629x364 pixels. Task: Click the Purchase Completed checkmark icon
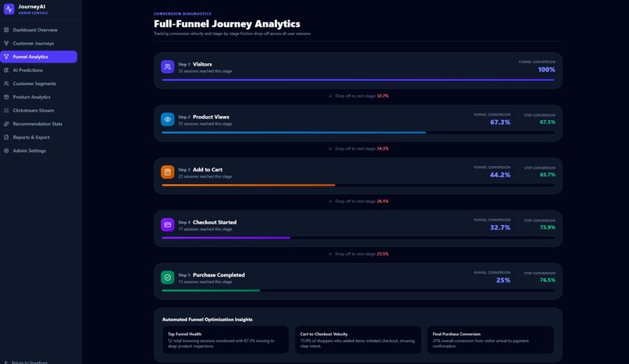(168, 277)
